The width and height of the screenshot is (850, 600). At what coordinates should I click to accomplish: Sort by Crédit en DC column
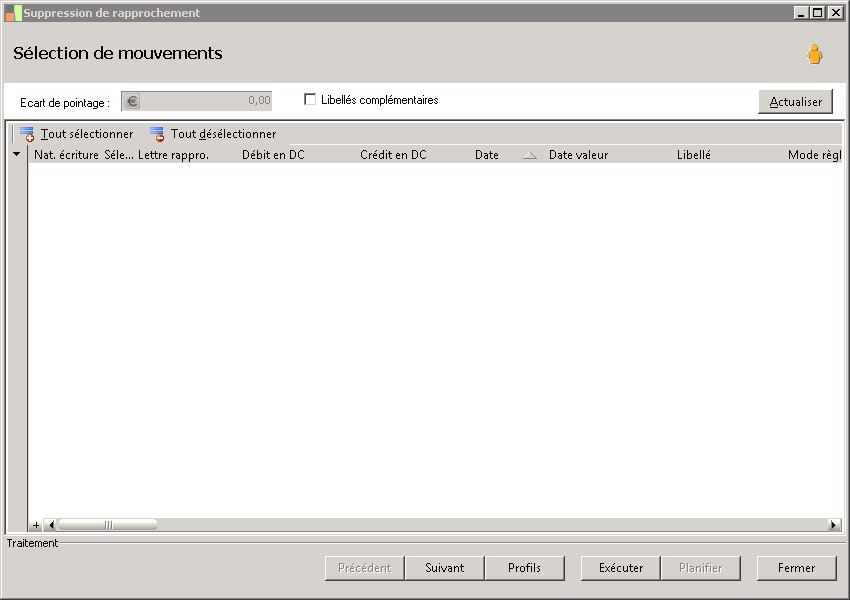click(x=393, y=155)
